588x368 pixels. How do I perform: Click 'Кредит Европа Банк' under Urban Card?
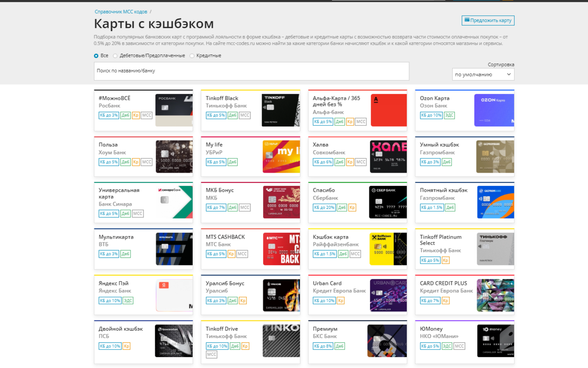click(x=339, y=291)
